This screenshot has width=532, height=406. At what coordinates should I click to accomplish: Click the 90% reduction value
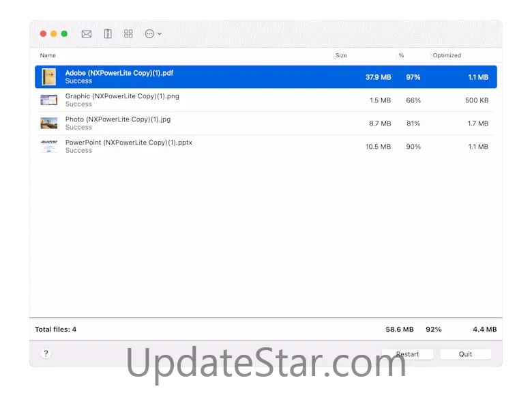pos(413,146)
